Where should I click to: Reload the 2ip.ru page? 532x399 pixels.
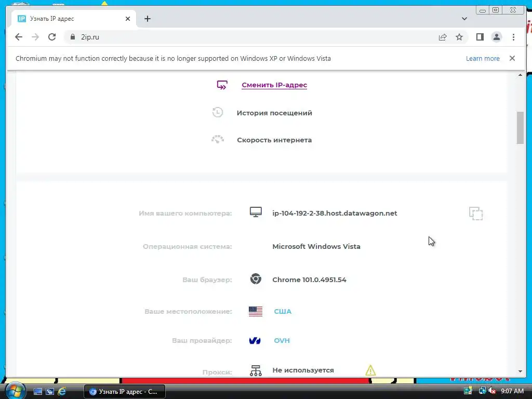point(52,37)
